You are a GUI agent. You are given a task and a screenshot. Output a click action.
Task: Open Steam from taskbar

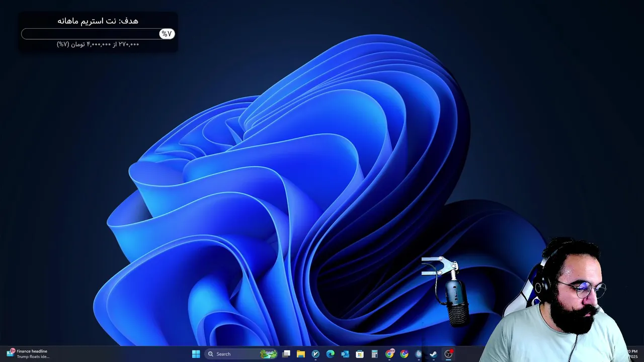[433, 354]
